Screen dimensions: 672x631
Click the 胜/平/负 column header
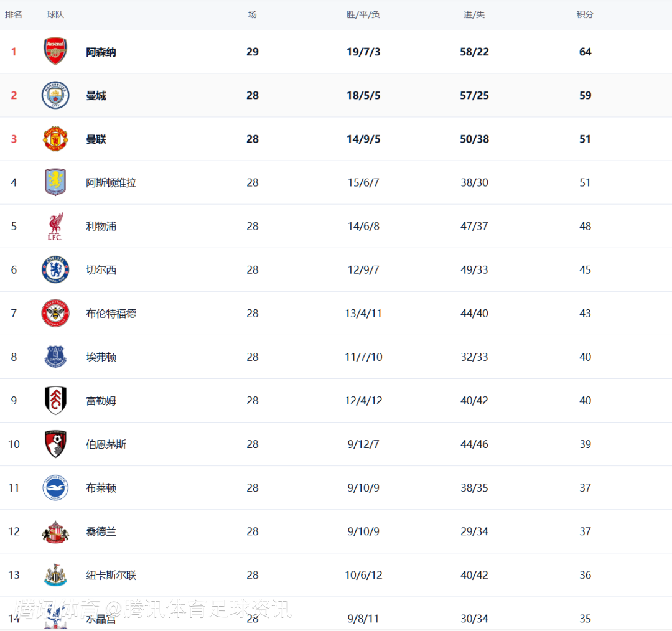click(x=363, y=14)
